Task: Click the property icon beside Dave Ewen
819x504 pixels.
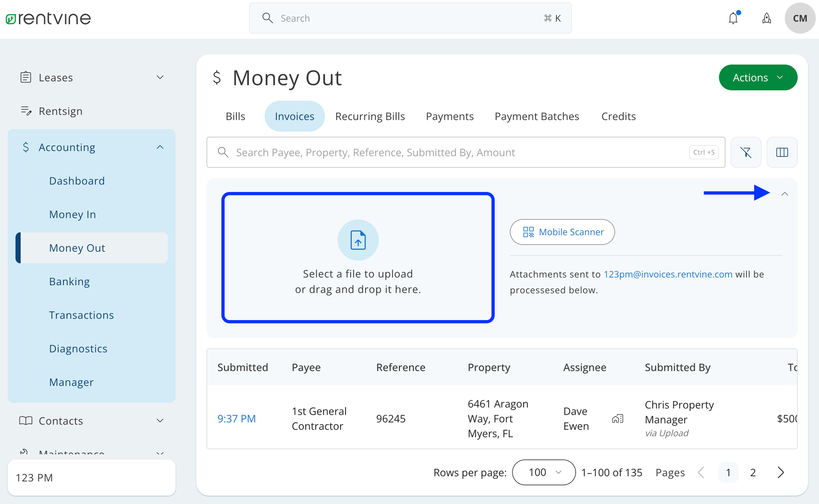Action: (x=617, y=418)
